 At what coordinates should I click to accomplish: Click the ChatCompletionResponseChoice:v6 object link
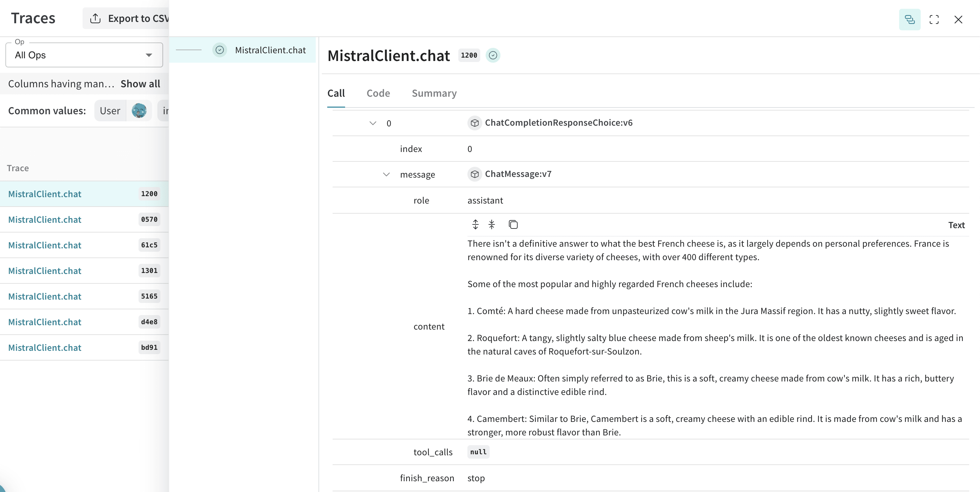point(558,123)
